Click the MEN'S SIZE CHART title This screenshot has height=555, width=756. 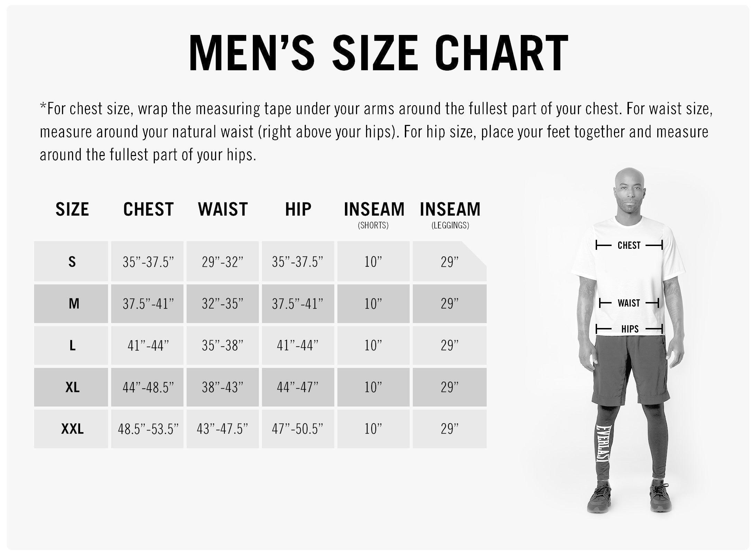pos(378,53)
